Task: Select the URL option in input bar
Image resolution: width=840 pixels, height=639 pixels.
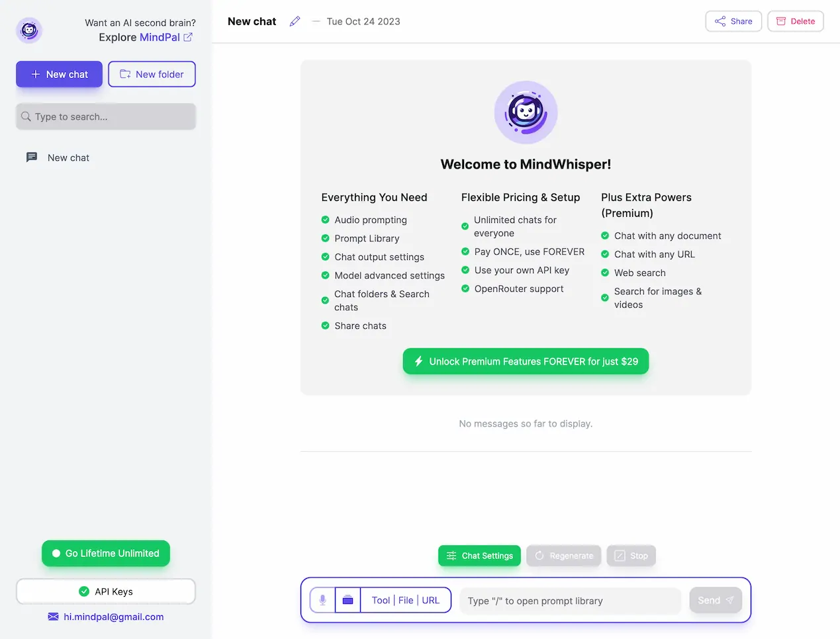Action: coord(430,600)
